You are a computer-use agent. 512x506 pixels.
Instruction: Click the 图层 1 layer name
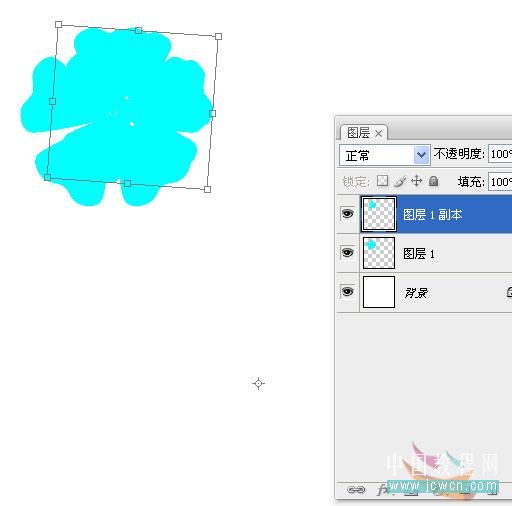point(419,254)
